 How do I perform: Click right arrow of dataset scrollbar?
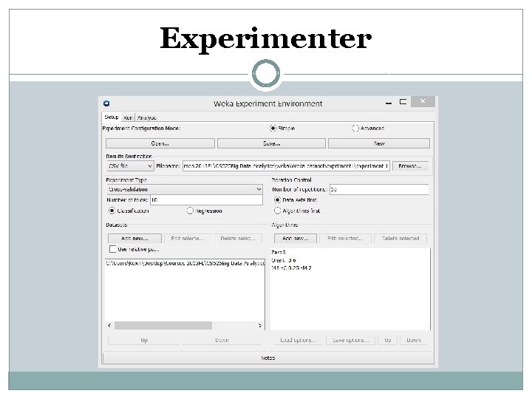260,325
